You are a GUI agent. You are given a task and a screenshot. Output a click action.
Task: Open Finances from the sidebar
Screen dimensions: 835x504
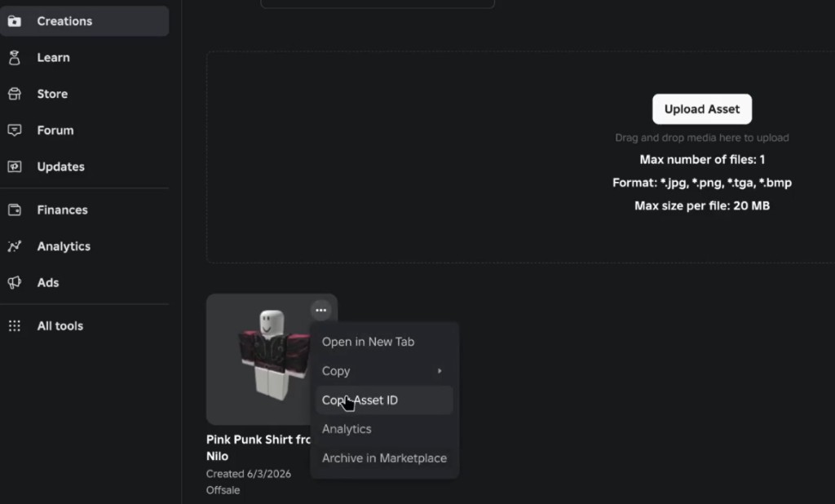tap(62, 210)
